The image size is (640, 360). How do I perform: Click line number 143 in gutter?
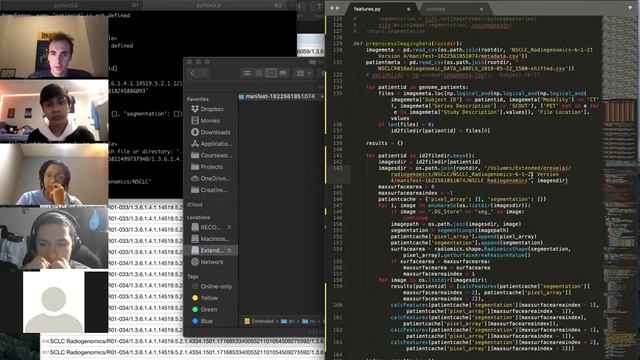pyautogui.click(x=338, y=168)
